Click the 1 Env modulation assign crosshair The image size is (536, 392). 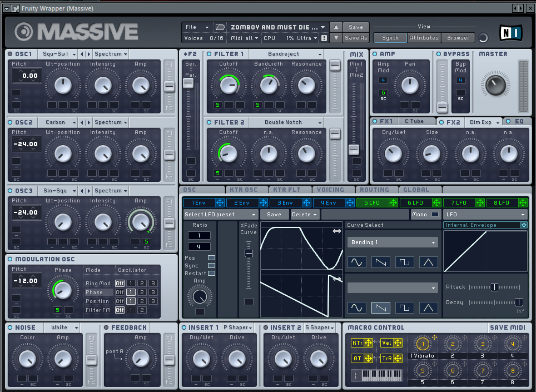[220, 202]
